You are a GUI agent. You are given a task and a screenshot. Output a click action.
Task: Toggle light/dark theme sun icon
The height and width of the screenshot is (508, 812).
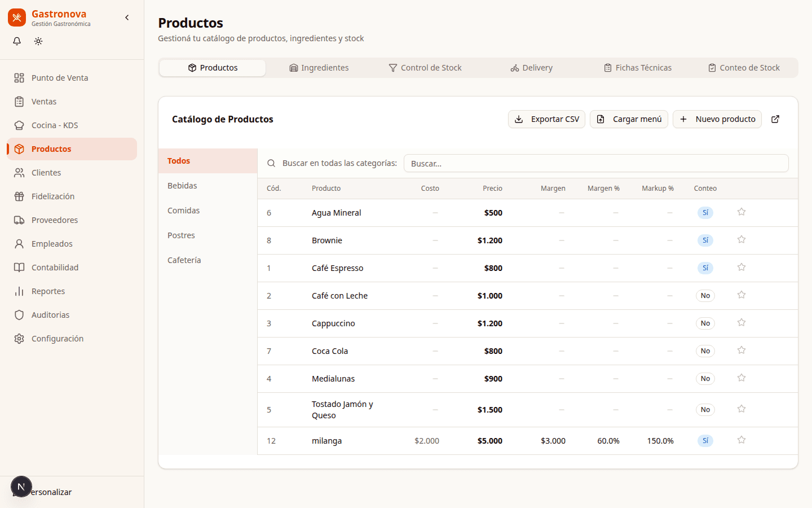tap(38, 41)
